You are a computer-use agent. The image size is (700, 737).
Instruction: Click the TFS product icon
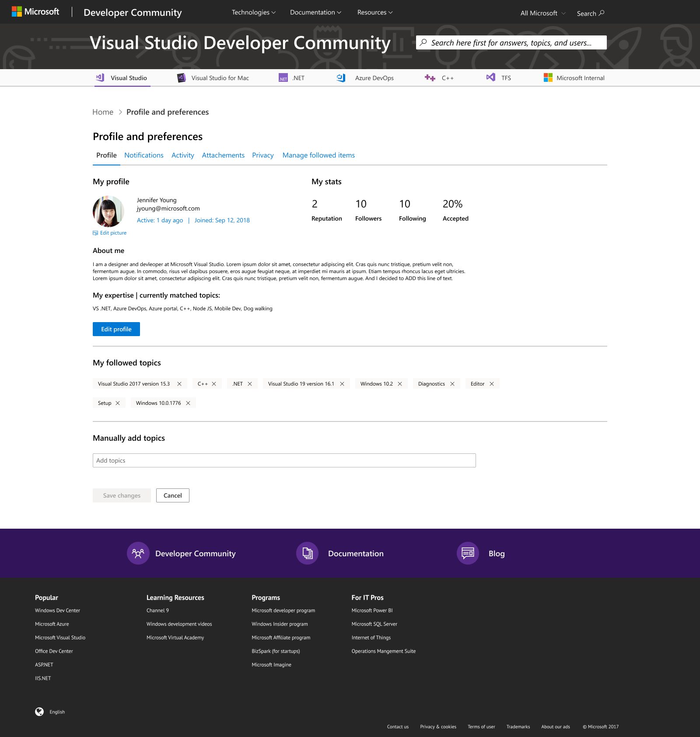(491, 77)
